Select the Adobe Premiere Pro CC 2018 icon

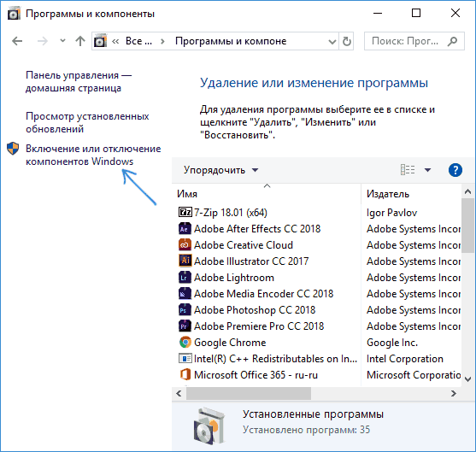click(x=185, y=326)
